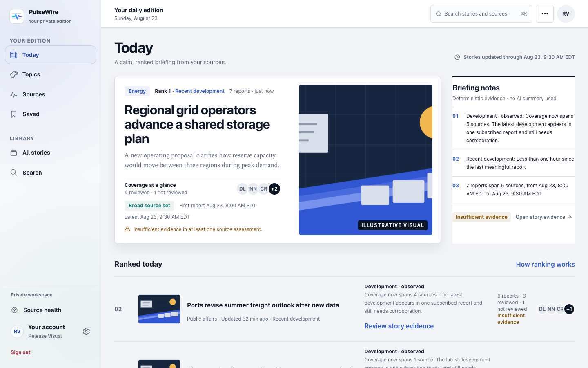The image size is (588, 368).
Task: Sign out of PulseWire
Action: coord(21,352)
